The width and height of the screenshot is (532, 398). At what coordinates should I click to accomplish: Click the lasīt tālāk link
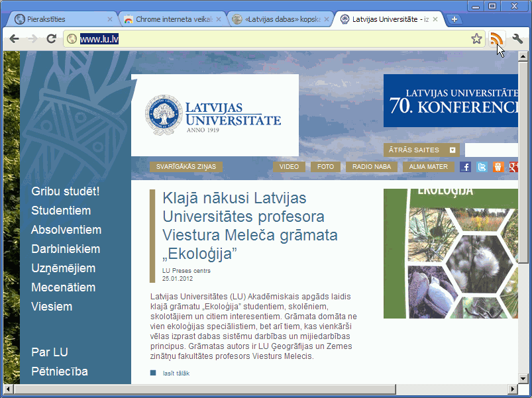pos(176,373)
